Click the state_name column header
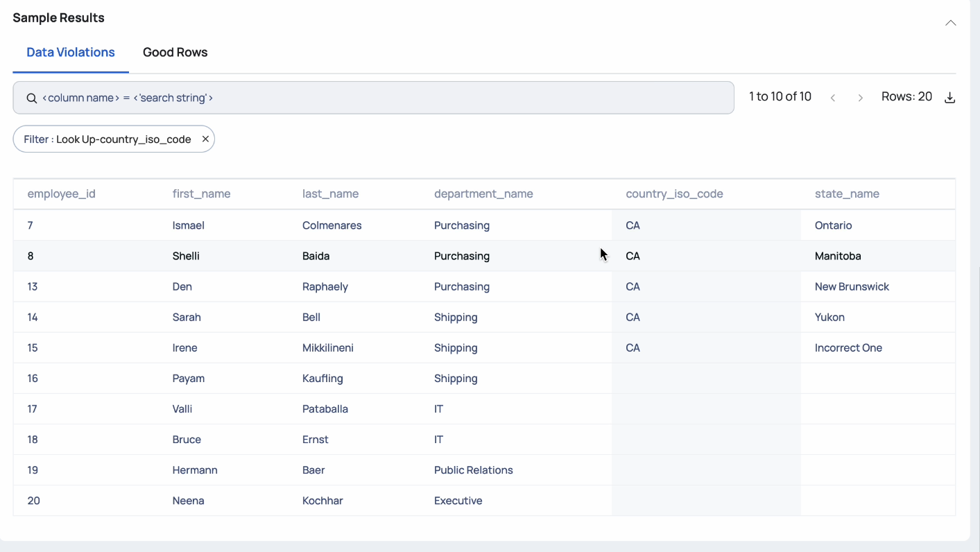This screenshot has height=552, width=980. 847,193
